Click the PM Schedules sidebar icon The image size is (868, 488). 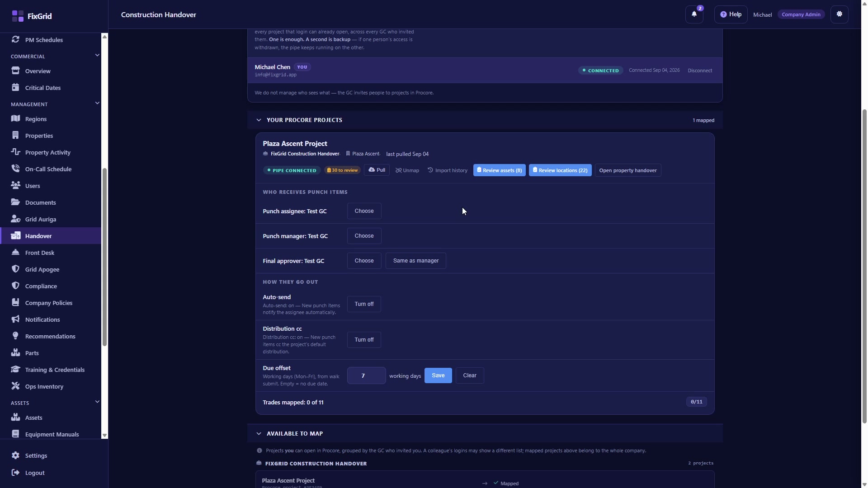point(15,39)
